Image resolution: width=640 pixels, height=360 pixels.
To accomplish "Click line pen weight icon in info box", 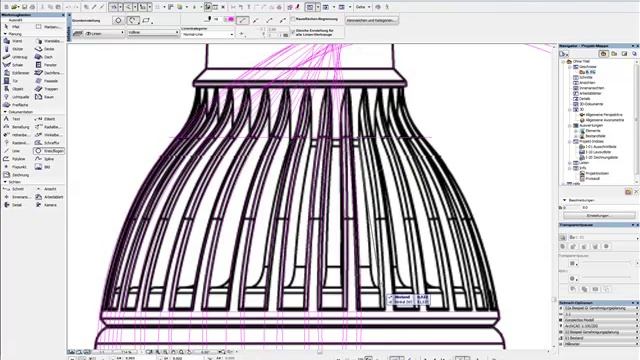I will tap(209, 19).
